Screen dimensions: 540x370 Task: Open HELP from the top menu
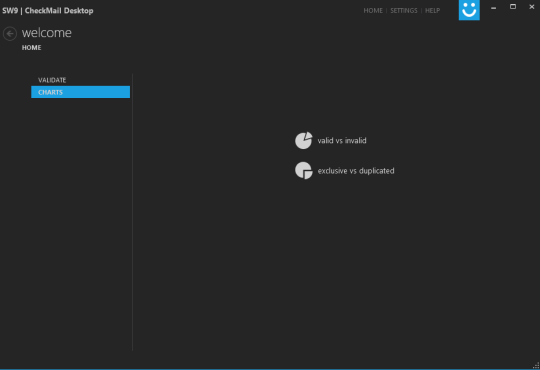coord(432,11)
